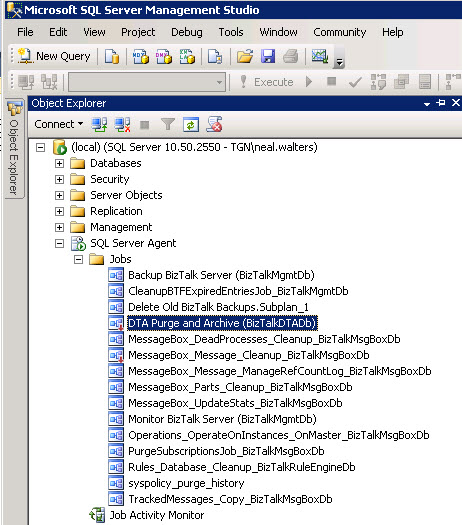Click the Save icon in toolbar
The height and width of the screenshot is (525, 462).
(x=268, y=56)
